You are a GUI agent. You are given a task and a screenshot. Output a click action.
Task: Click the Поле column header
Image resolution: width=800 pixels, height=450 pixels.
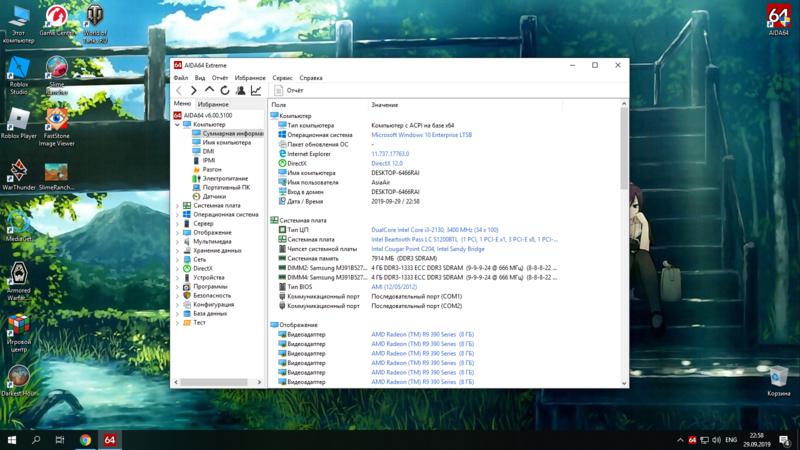(x=318, y=105)
